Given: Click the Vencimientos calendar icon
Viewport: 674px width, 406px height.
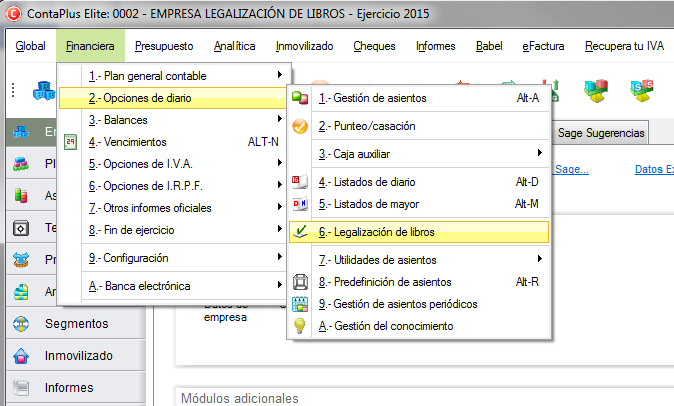Looking at the screenshot, I should [70, 142].
